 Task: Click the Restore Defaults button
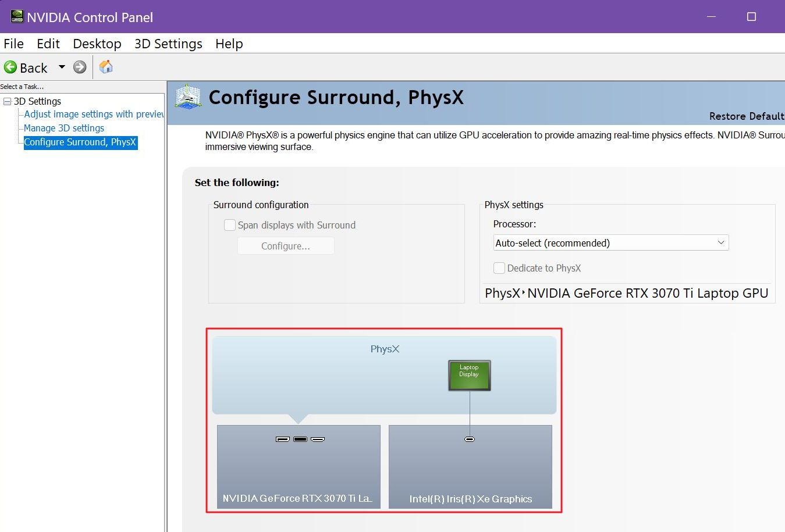[x=747, y=116]
